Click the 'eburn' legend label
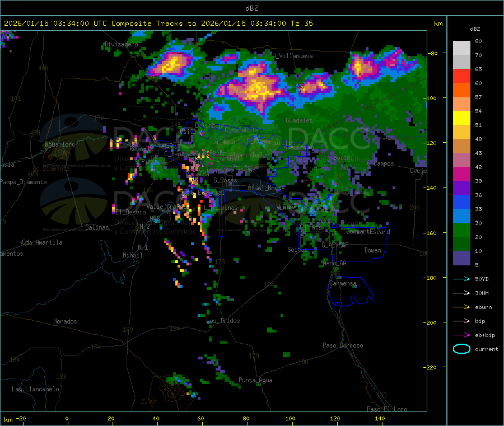 click(x=483, y=307)
